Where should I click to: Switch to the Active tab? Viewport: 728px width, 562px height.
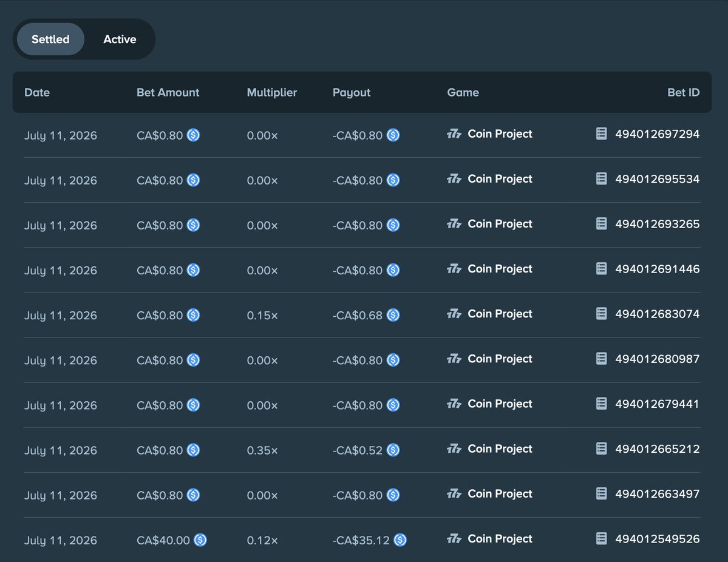[x=120, y=39]
